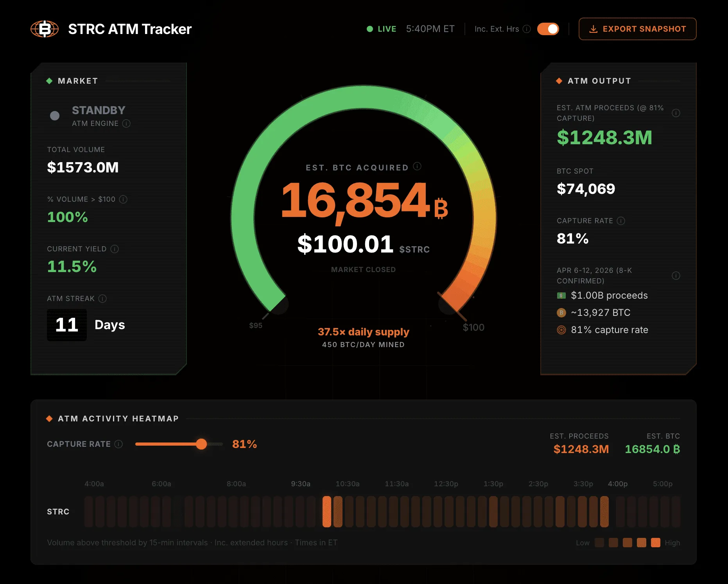The width and height of the screenshot is (728, 584).
Task: Select the target icon beside 81% capture rate
Action: (561, 330)
